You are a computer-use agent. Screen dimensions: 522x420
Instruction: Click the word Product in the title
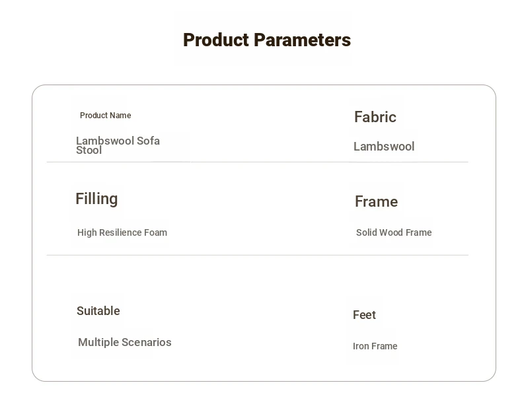[216, 40]
